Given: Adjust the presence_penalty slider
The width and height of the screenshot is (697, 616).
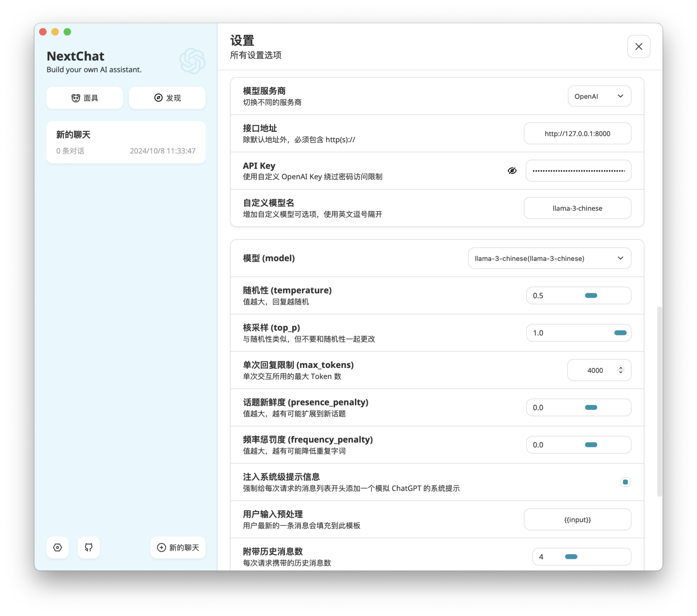Looking at the screenshot, I should point(591,407).
